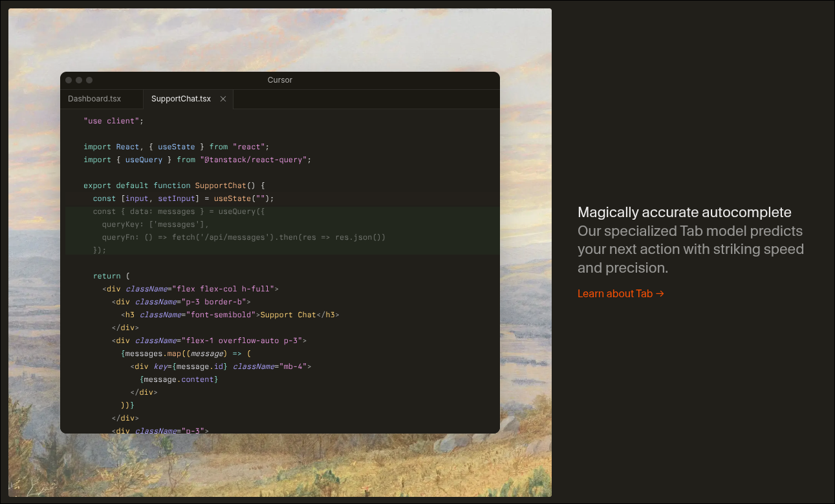Screen dimensions: 835x504
Task: Switch to the Dashboard.tsx tab
Action: pos(94,99)
